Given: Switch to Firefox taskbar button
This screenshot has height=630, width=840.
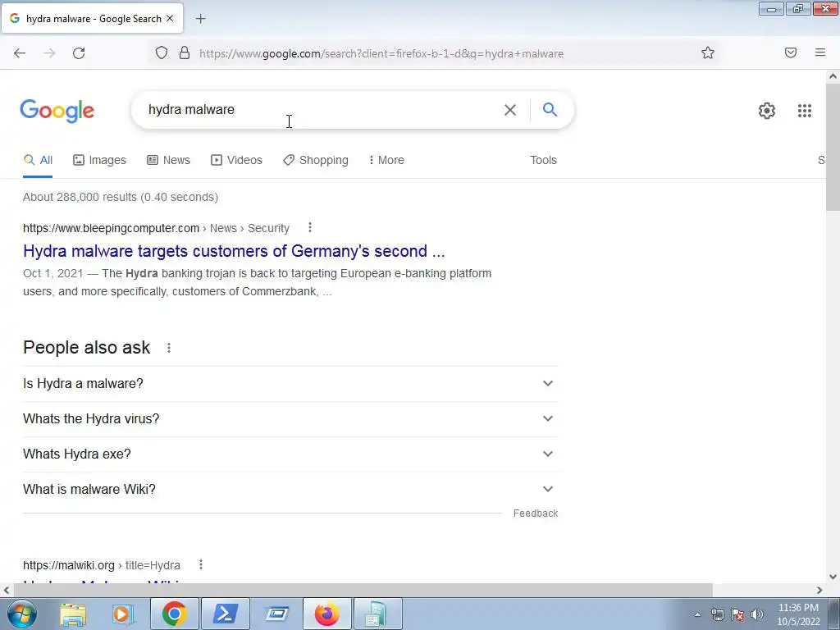Looking at the screenshot, I should click(x=326, y=614).
